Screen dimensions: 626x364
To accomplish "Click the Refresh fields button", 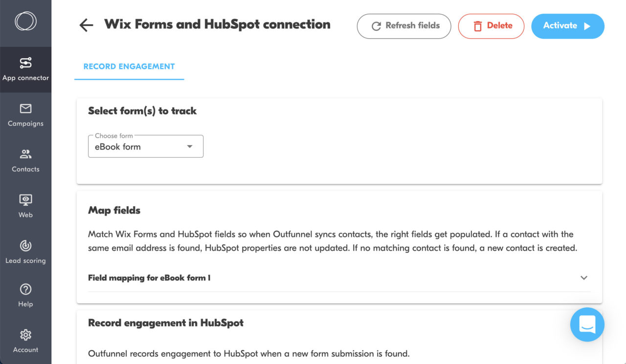I will coord(404,26).
